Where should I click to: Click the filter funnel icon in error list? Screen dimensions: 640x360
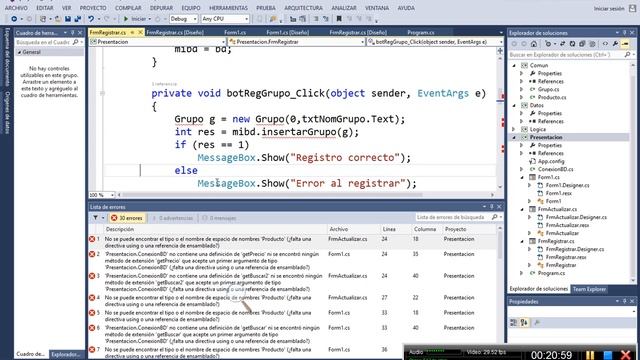[95, 218]
